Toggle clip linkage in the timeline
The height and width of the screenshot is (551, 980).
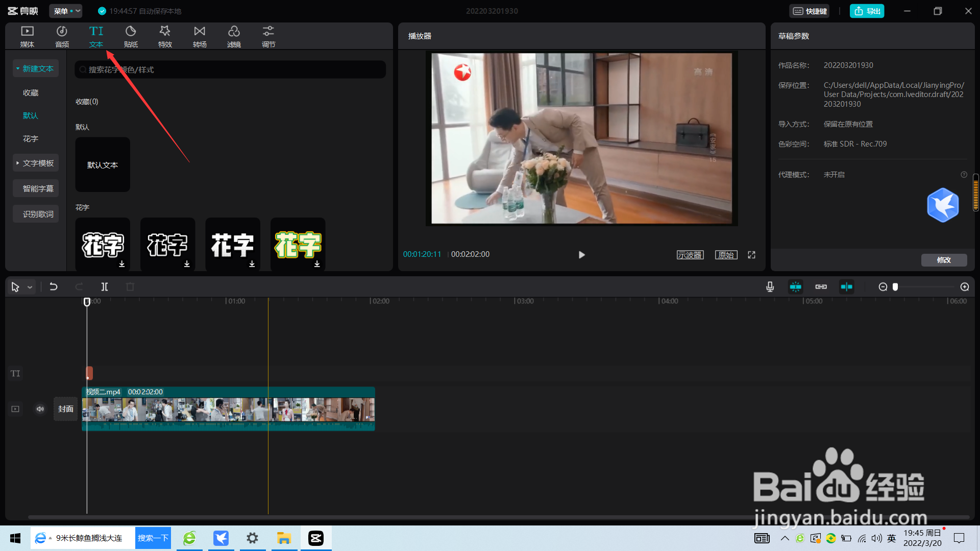[x=821, y=287]
